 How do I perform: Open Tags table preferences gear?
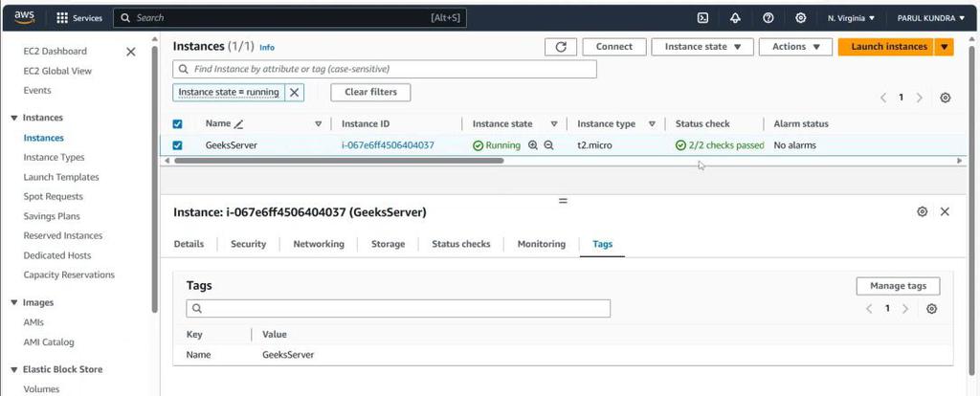point(932,309)
